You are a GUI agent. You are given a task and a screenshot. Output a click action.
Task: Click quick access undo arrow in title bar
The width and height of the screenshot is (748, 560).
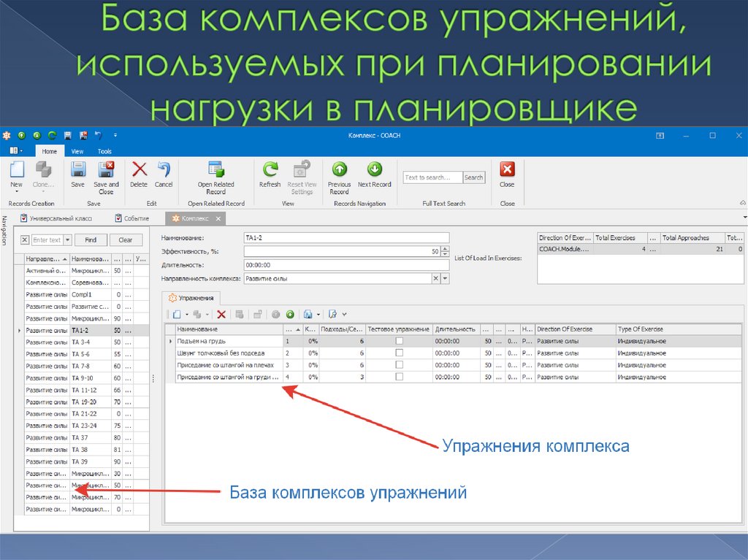coord(99,136)
